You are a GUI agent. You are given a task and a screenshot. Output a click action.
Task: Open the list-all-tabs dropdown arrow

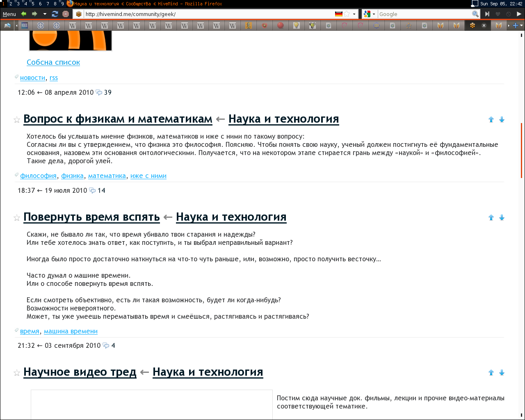tap(521, 25)
